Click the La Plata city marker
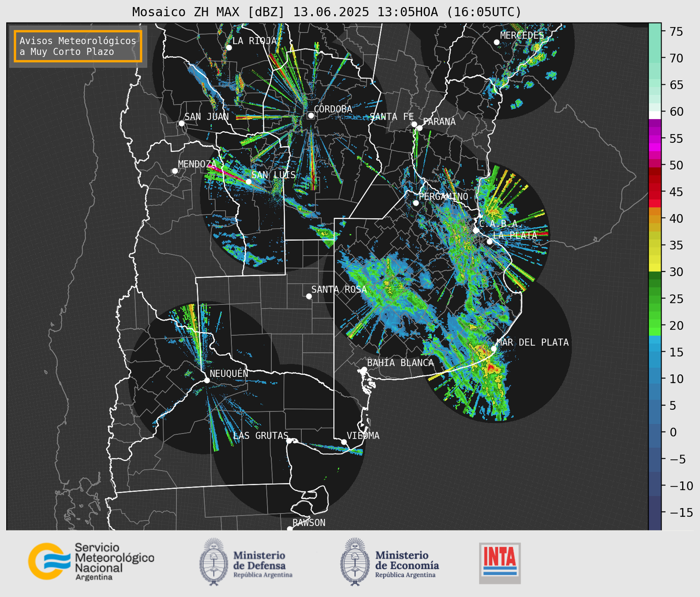 click(490, 242)
